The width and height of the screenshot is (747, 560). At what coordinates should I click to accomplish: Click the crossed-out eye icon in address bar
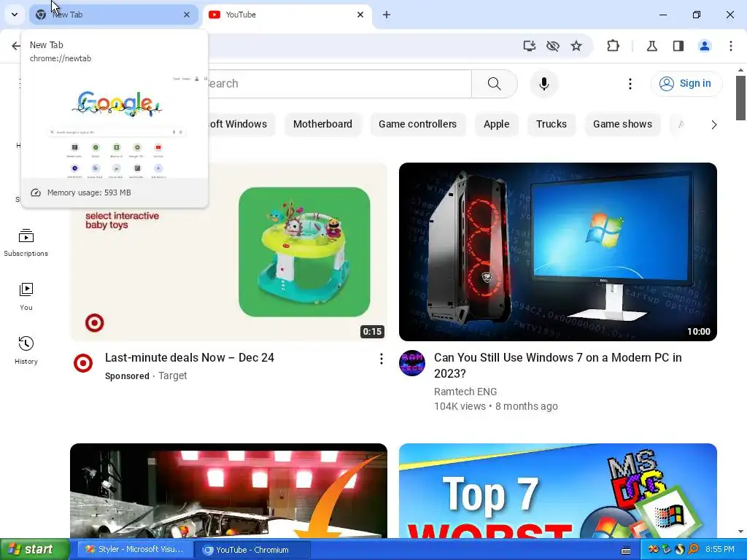click(553, 46)
